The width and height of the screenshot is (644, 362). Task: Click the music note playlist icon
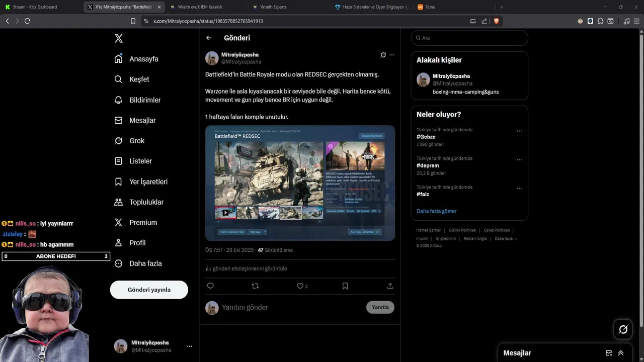click(626, 21)
